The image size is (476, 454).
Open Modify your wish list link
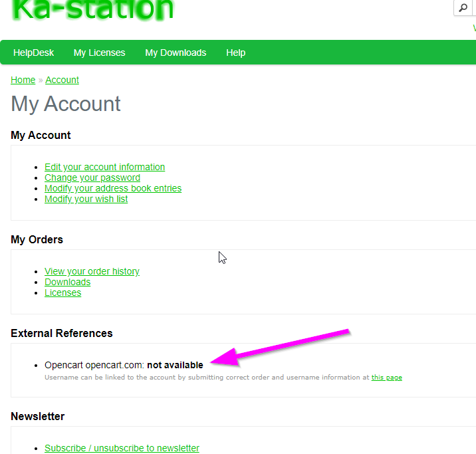pos(86,199)
